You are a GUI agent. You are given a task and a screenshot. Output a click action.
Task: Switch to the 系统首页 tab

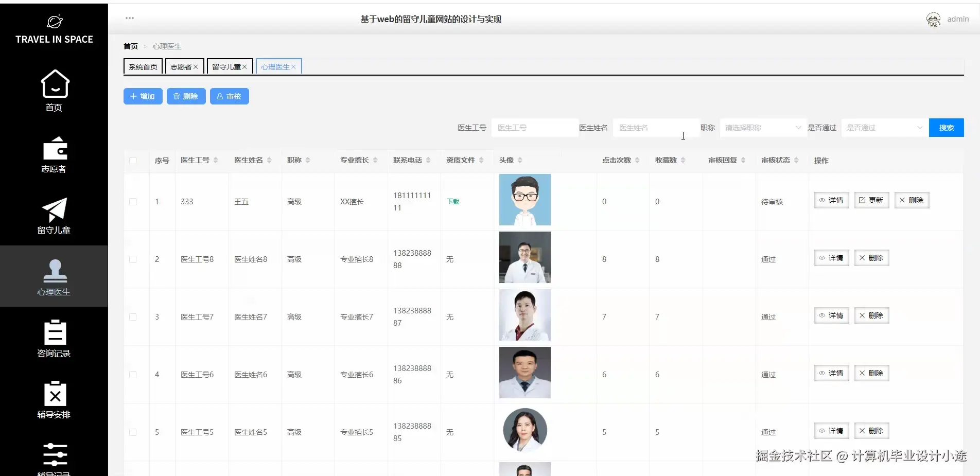coord(143,67)
